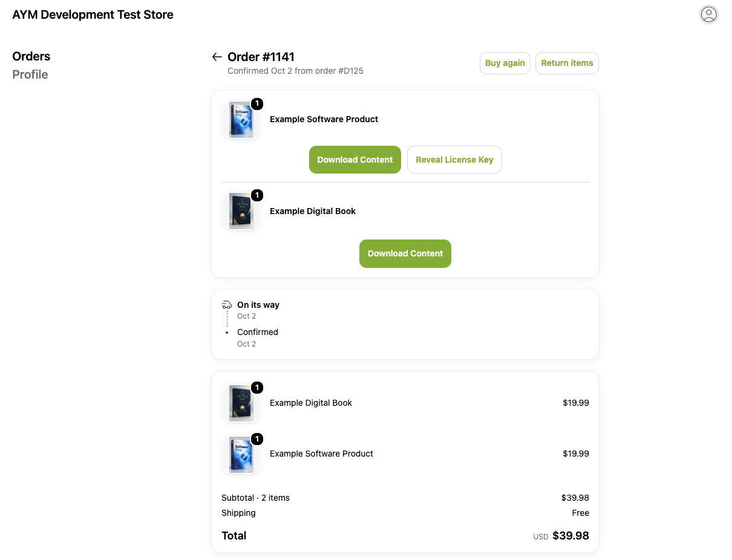Click the 'Confirmed' timeline entry
This screenshot has height=560, width=732.
pos(258,332)
